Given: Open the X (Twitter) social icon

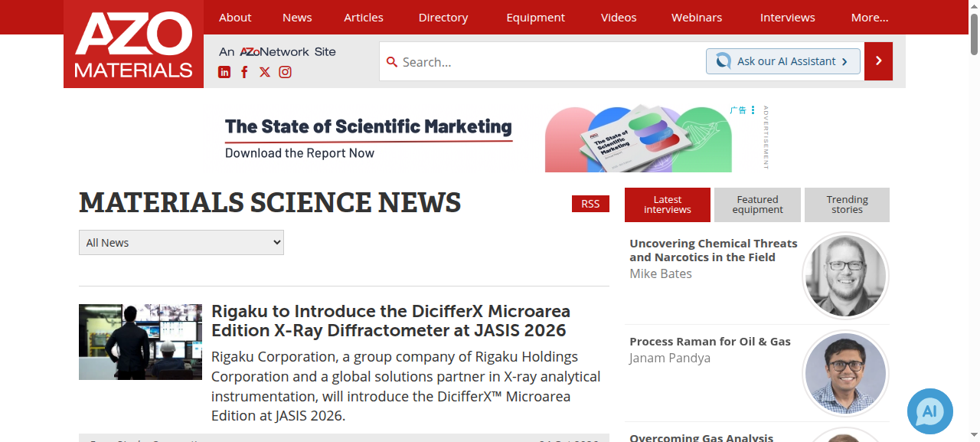Looking at the screenshot, I should coord(265,72).
